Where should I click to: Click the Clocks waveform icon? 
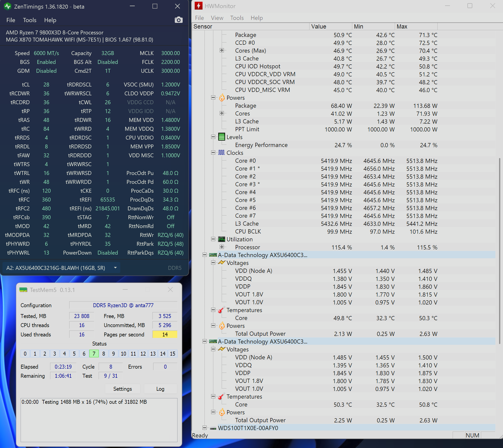[221, 153]
